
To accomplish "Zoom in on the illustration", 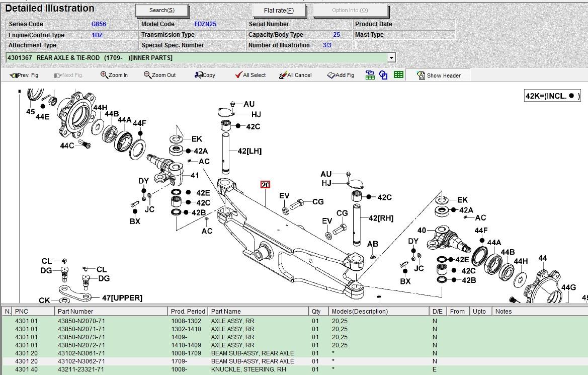I will 114,75.
